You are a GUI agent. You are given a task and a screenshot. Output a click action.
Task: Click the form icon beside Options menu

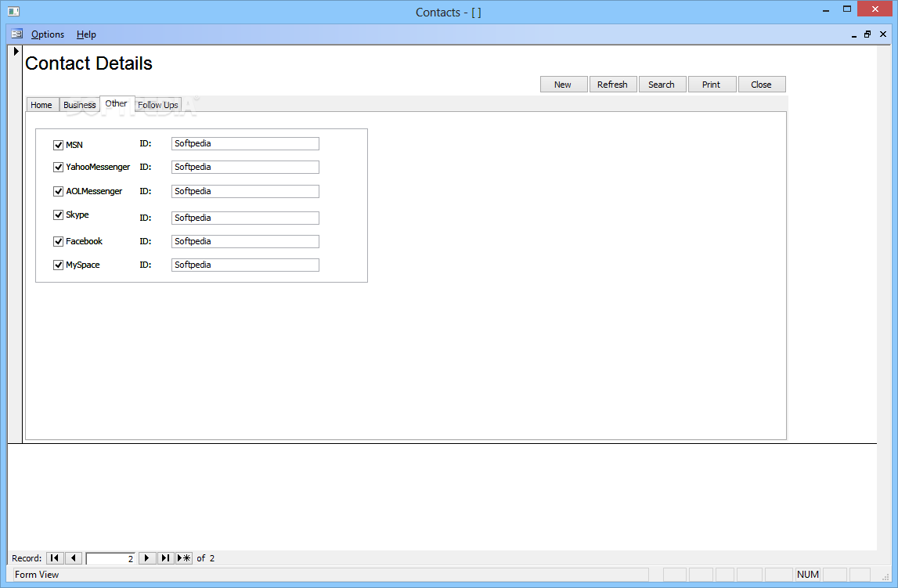[x=16, y=34]
